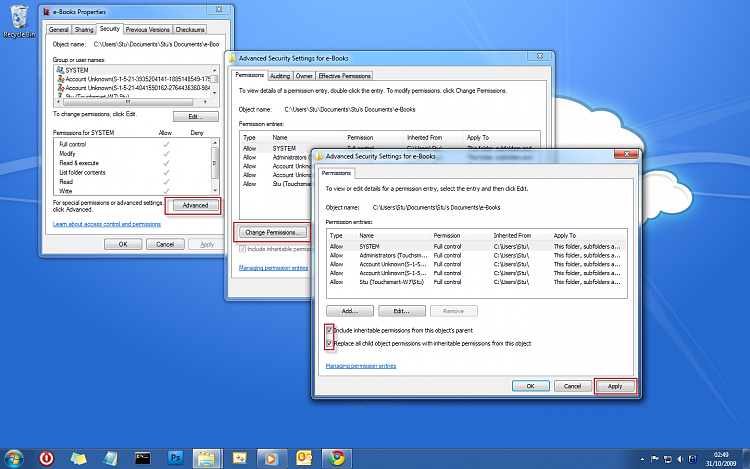Open the Windows Start menu
The image size is (750, 469).
pos(13,459)
